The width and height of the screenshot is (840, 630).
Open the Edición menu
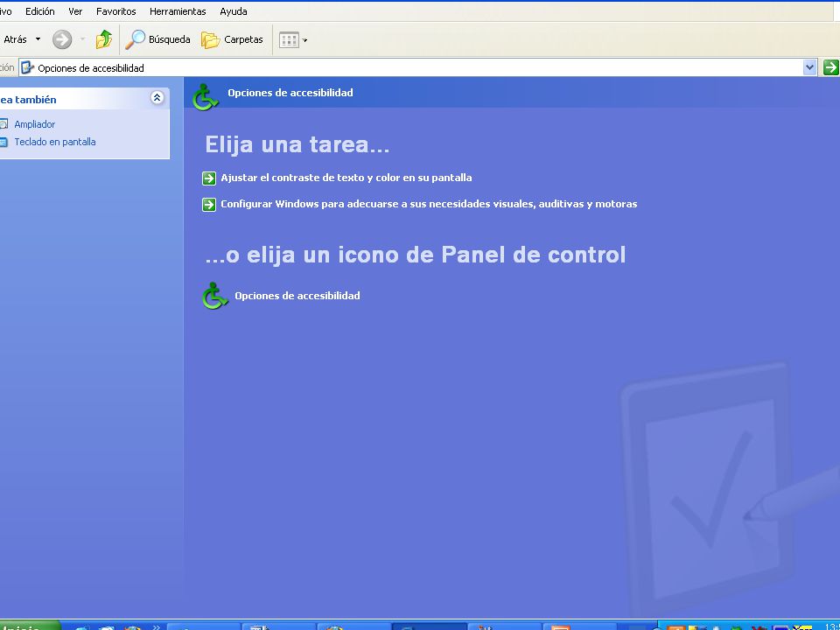pyautogui.click(x=40, y=11)
